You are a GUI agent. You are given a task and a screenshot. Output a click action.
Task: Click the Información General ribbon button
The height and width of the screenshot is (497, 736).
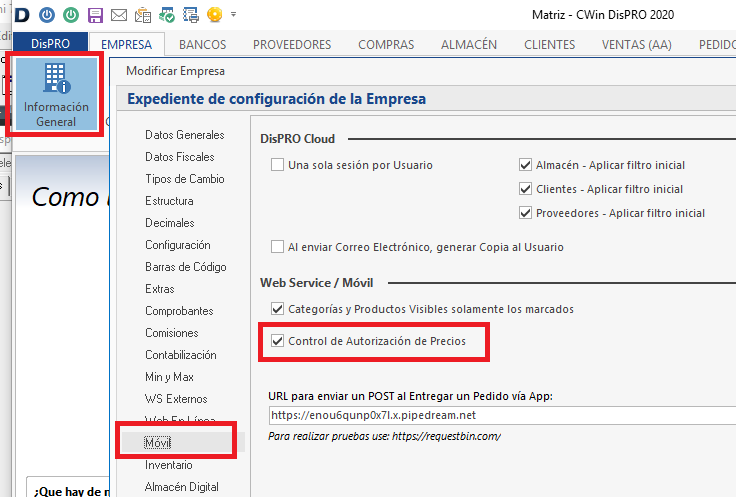point(56,94)
